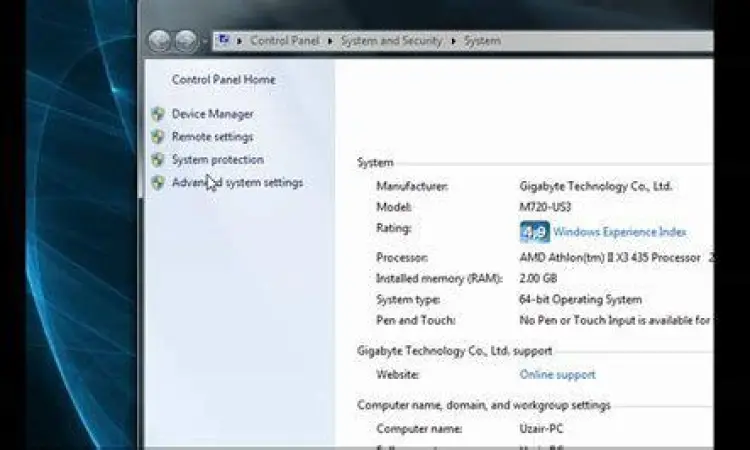
Task: Open Remote settings link
Action: click(x=212, y=137)
